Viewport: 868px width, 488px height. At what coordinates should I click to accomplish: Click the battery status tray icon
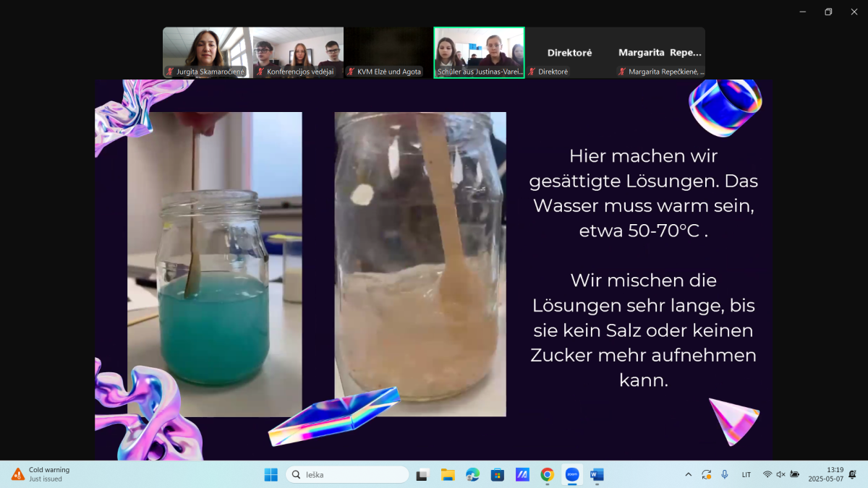point(795,475)
